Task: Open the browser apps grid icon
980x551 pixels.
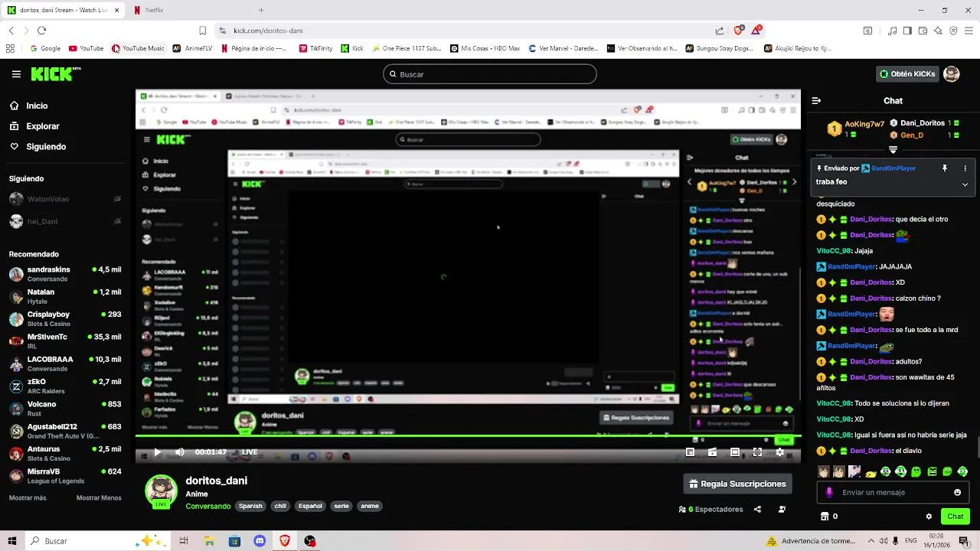Action: [x=10, y=48]
